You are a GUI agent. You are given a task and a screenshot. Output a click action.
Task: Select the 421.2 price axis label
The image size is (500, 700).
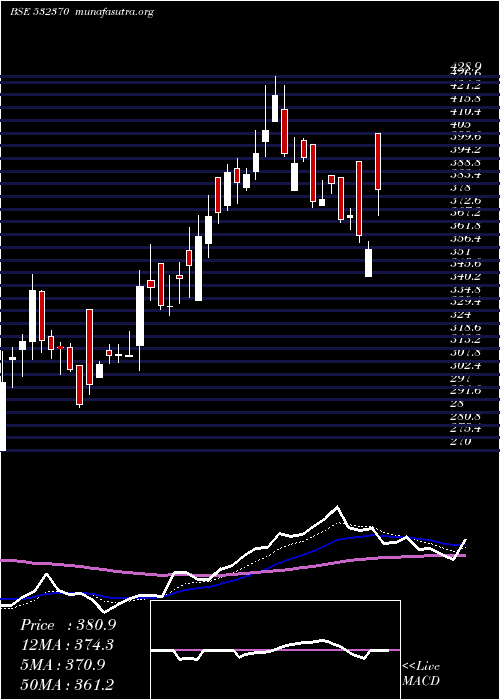pos(465,86)
